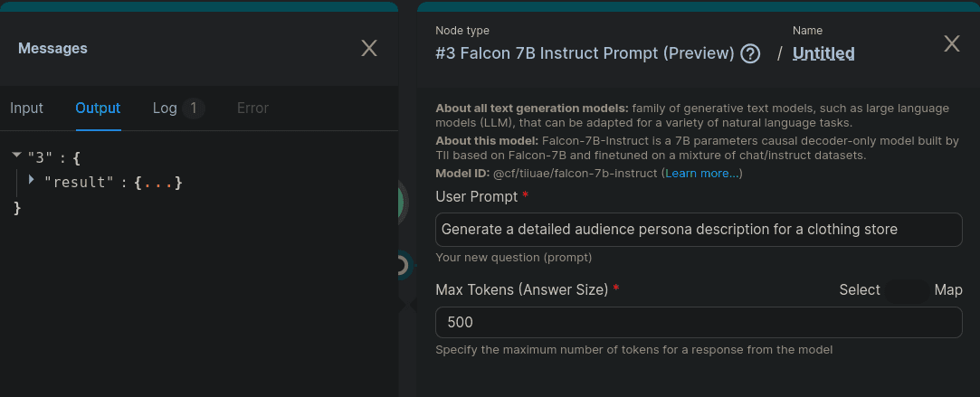The image size is (980, 397).
Task: Focus the Max Tokens input field
Action: pos(698,323)
